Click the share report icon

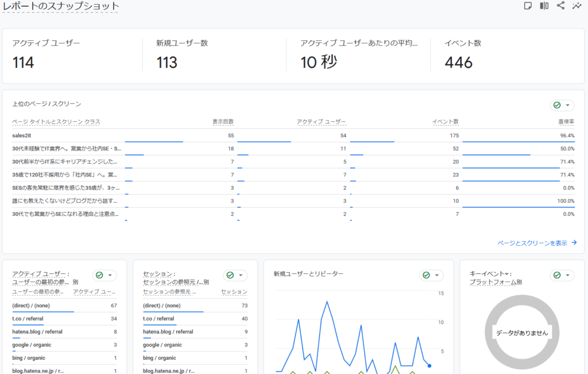point(560,6)
